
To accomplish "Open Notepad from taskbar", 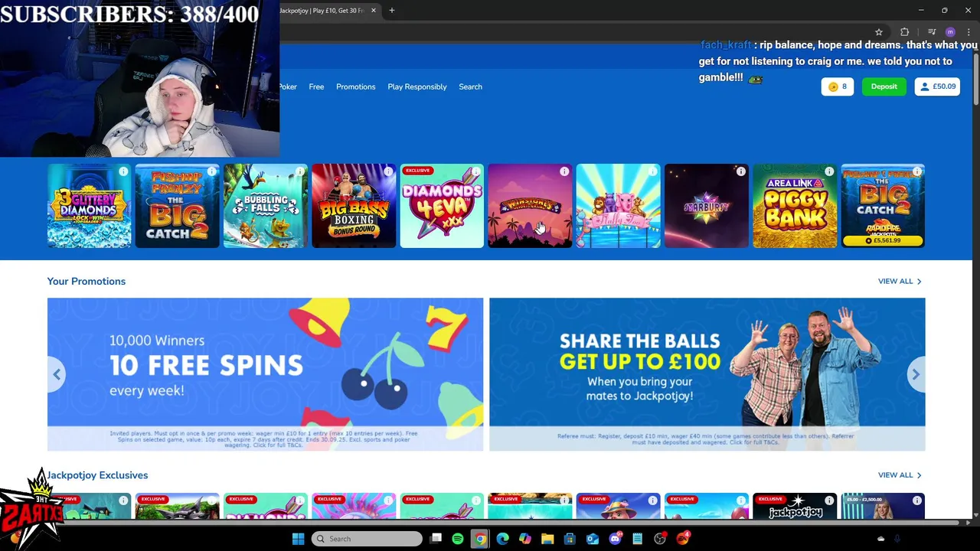I will tap(637, 539).
